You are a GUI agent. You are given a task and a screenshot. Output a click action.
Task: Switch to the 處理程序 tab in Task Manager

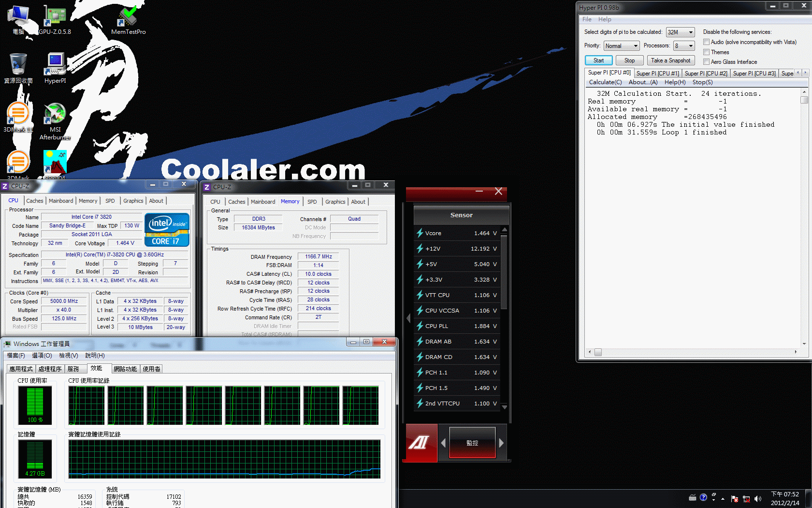pyautogui.click(x=50, y=369)
